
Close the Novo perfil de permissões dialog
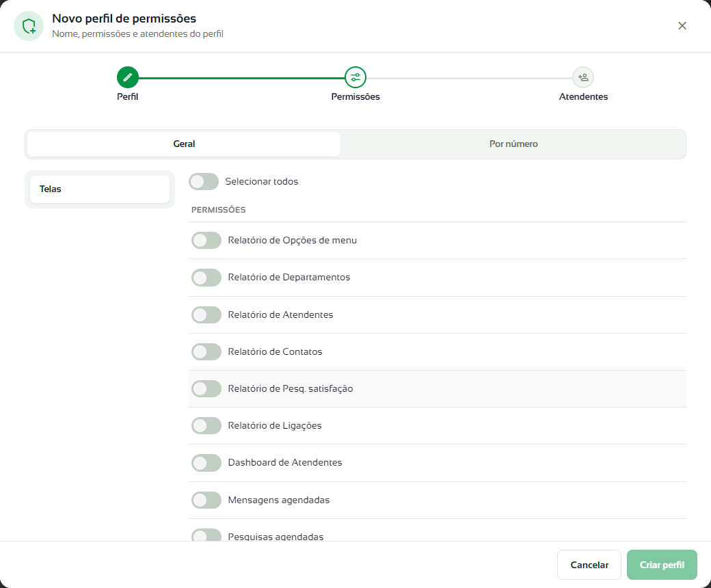pyautogui.click(x=682, y=26)
